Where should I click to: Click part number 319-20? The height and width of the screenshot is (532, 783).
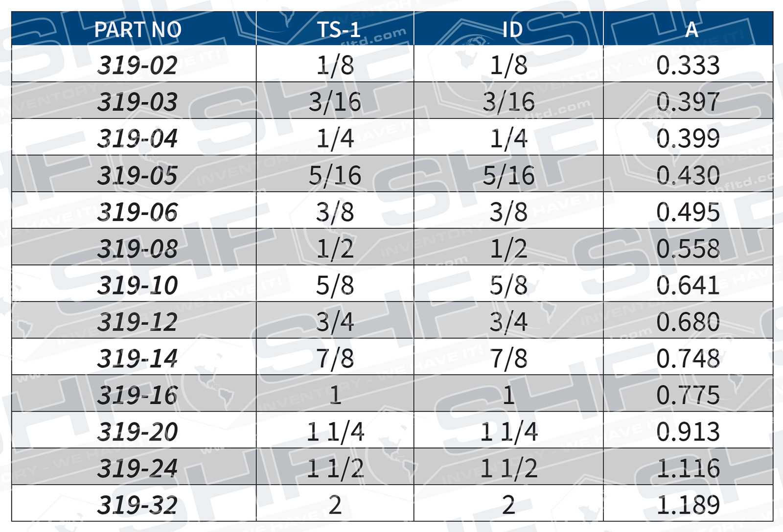tap(138, 432)
